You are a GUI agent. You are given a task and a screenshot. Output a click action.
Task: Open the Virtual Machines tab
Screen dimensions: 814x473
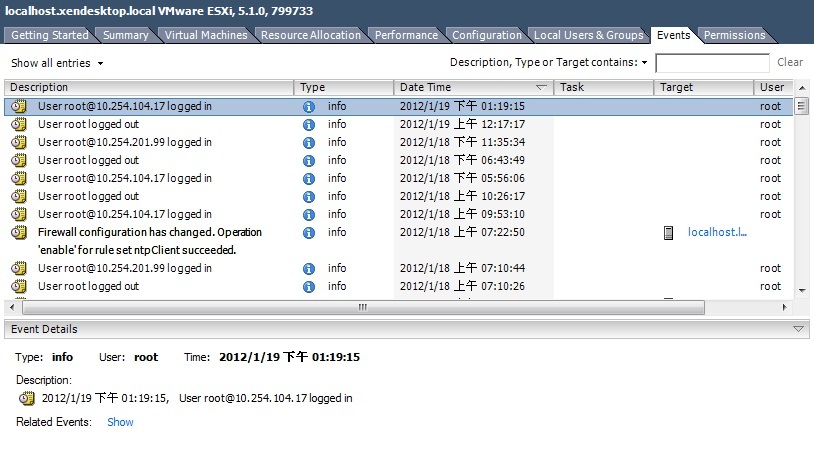pos(206,35)
